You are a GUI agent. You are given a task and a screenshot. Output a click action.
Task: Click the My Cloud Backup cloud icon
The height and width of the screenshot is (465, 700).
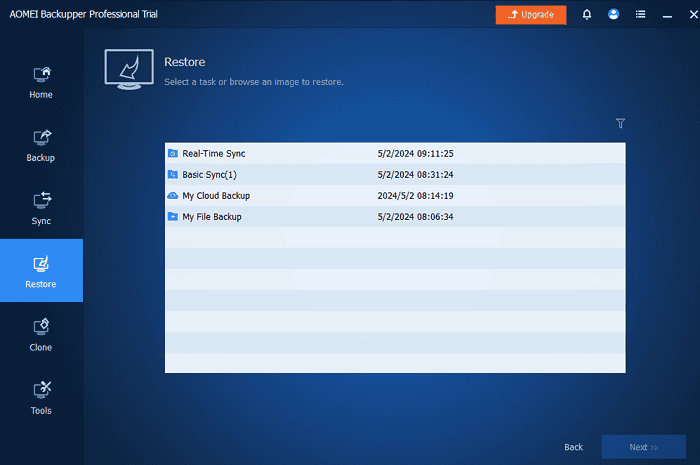point(173,196)
